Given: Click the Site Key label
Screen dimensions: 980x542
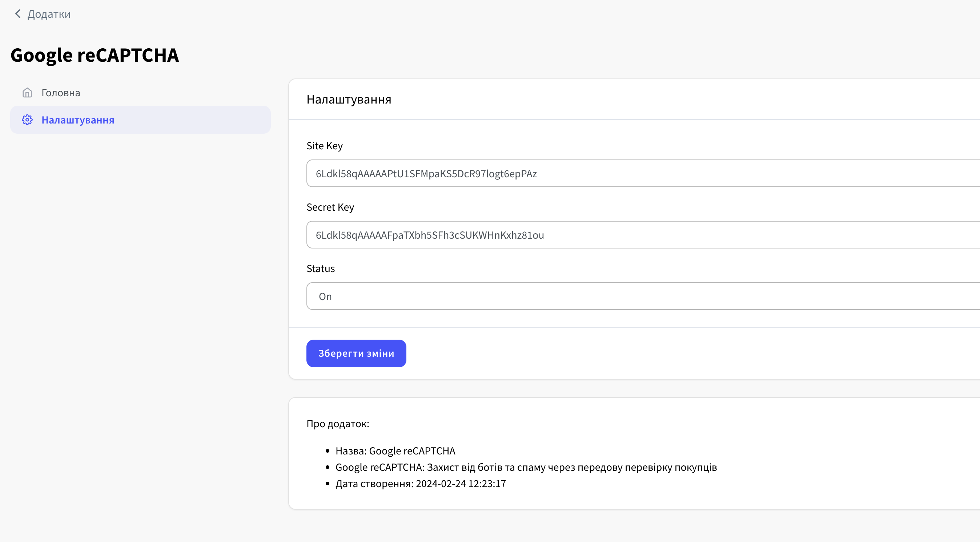Looking at the screenshot, I should coord(325,146).
